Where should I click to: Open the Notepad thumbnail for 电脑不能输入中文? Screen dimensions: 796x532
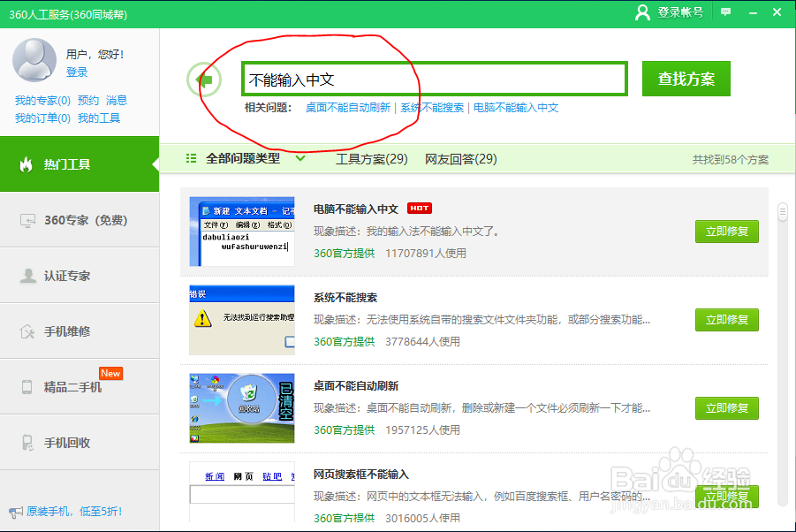pos(242,232)
